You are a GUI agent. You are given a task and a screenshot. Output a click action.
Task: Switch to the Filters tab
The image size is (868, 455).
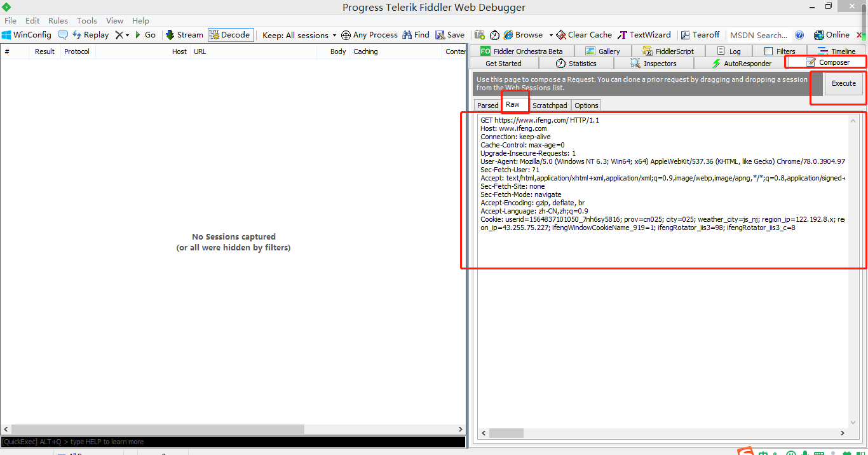coord(780,51)
